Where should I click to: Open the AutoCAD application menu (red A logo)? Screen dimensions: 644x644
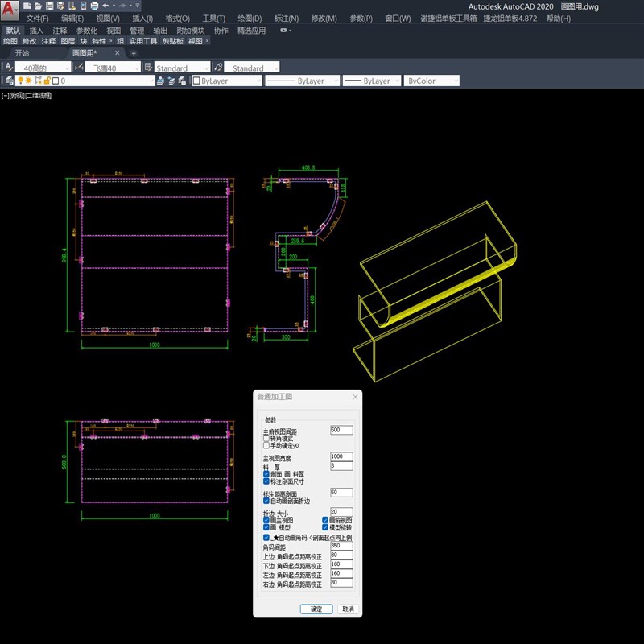tap(9, 10)
